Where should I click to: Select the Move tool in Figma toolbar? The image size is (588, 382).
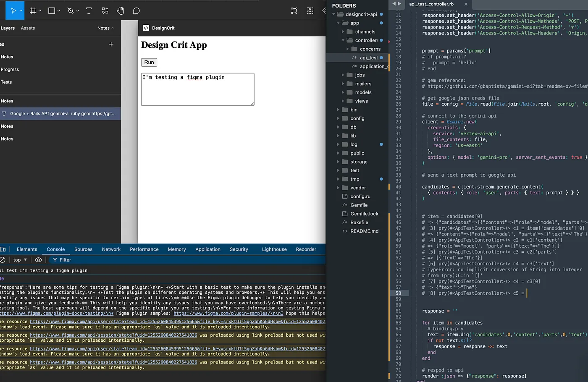point(13,10)
